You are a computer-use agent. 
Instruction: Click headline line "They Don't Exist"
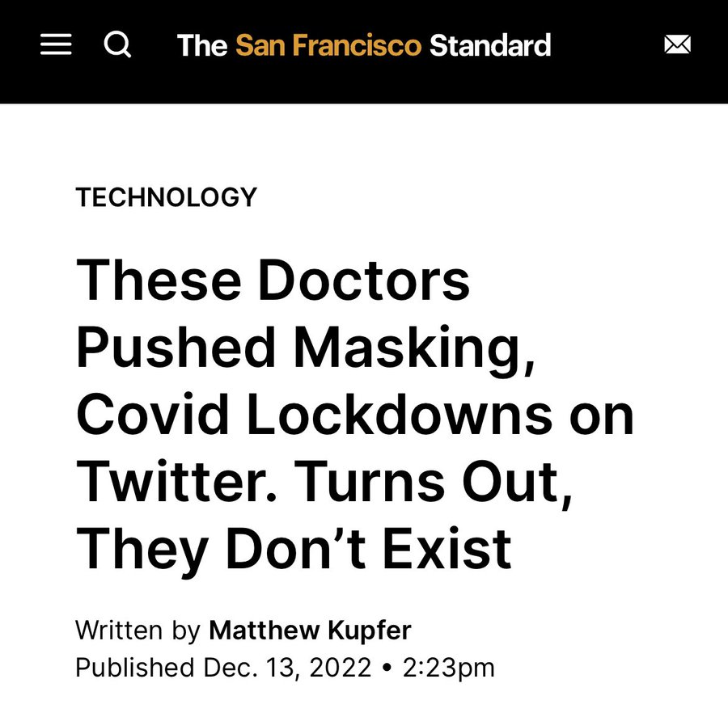click(x=294, y=548)
